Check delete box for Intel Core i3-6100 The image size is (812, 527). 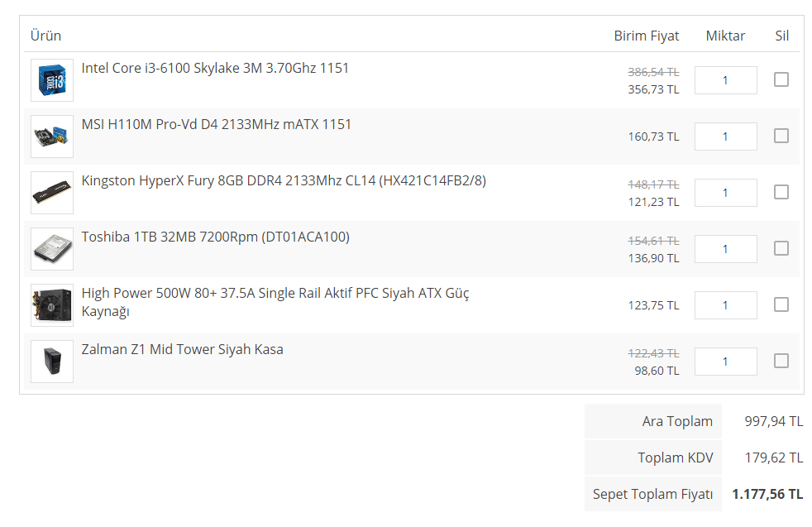pyautogui.click(x=781, y=79)
